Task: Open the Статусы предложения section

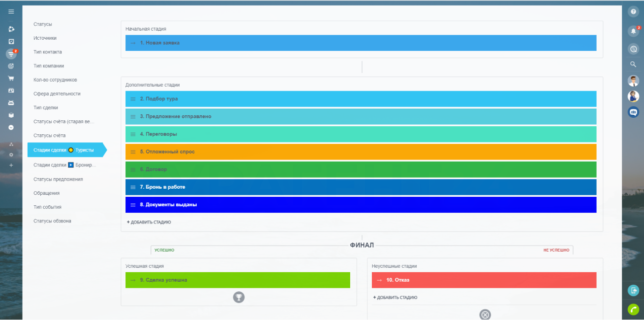Action: 58,179
